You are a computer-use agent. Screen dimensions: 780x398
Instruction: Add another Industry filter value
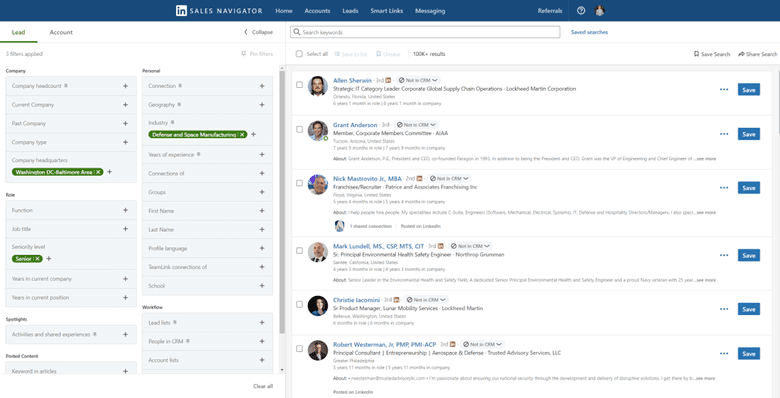click(253, 134)
